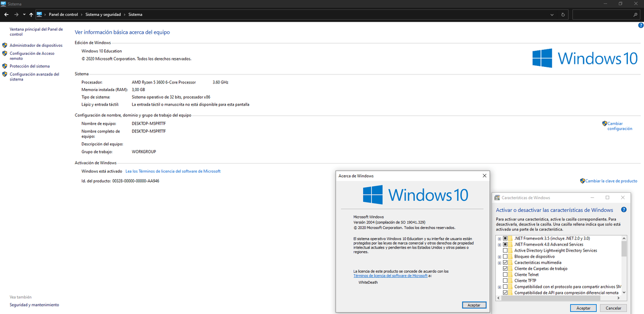Open help in Características de Windows dialog
The height and width of the screenshot is (314, 644).
(x=624, y=210)
